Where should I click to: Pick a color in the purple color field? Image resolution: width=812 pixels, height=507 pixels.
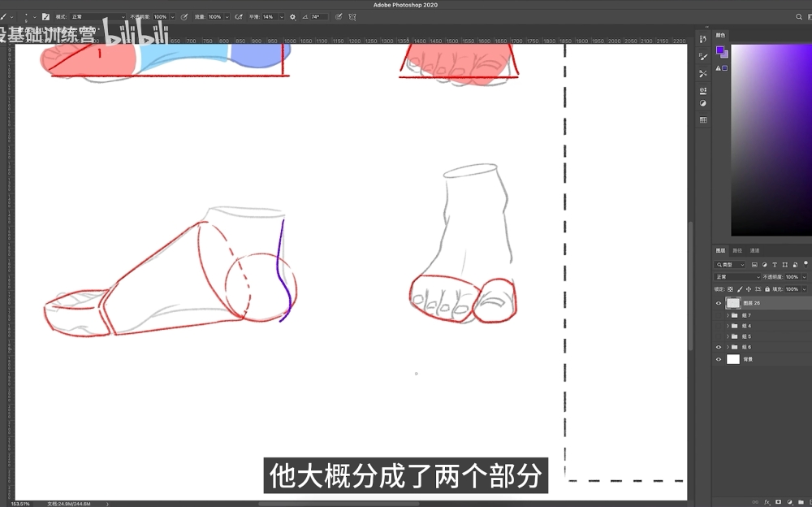[x=771, y=140]
